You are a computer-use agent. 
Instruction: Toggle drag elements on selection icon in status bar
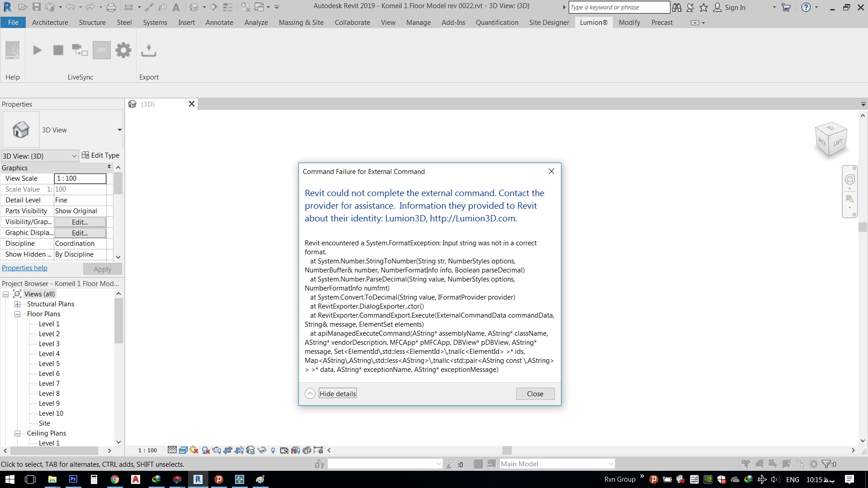(x=800, y=464)
